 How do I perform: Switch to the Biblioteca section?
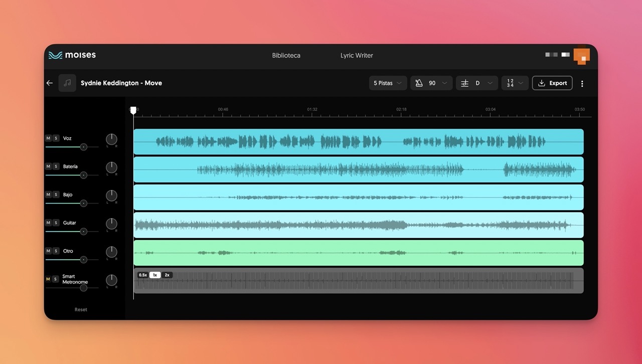[286, 56]
